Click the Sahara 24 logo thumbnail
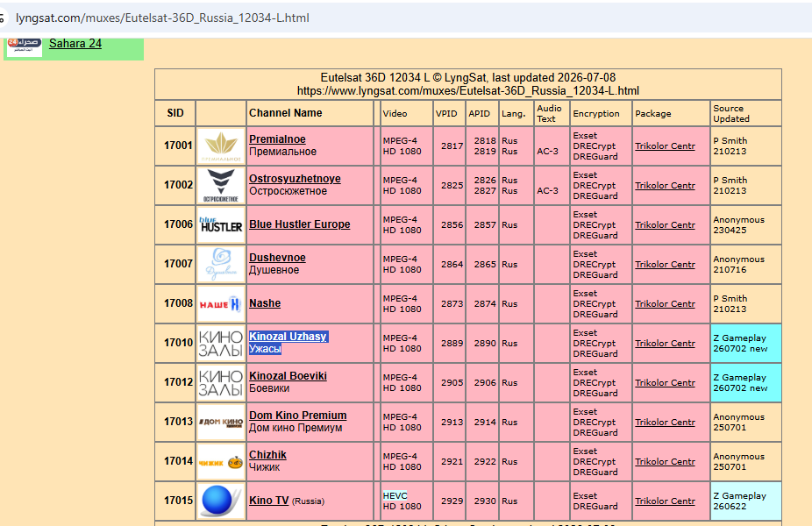Viewport: 812px width, 526px height. click(25, 46)
